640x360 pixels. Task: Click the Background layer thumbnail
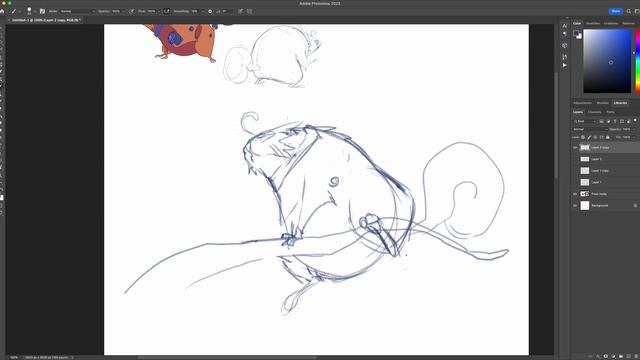point(585,206)
